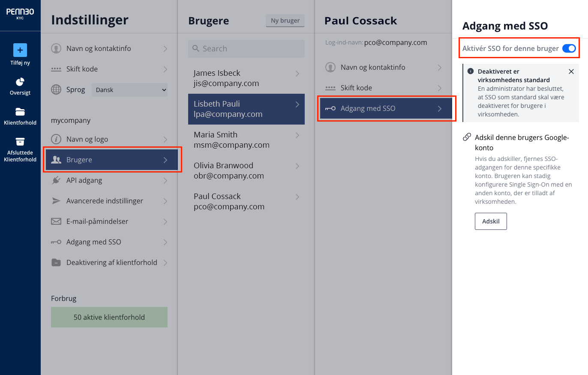Open the Sprog Dansk dropdown
This screenshot has height=375, width=588.
tap(130, 90)
